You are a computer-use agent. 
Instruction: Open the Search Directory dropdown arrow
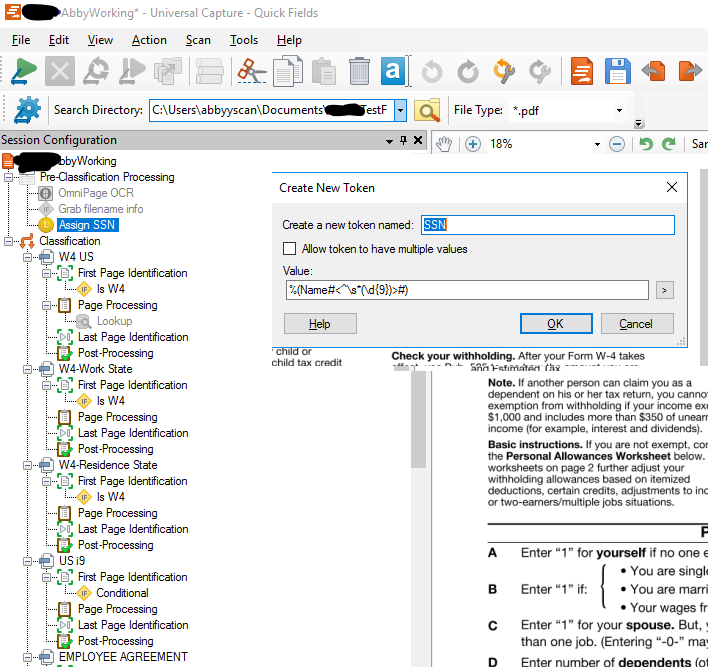pos(400,110)
